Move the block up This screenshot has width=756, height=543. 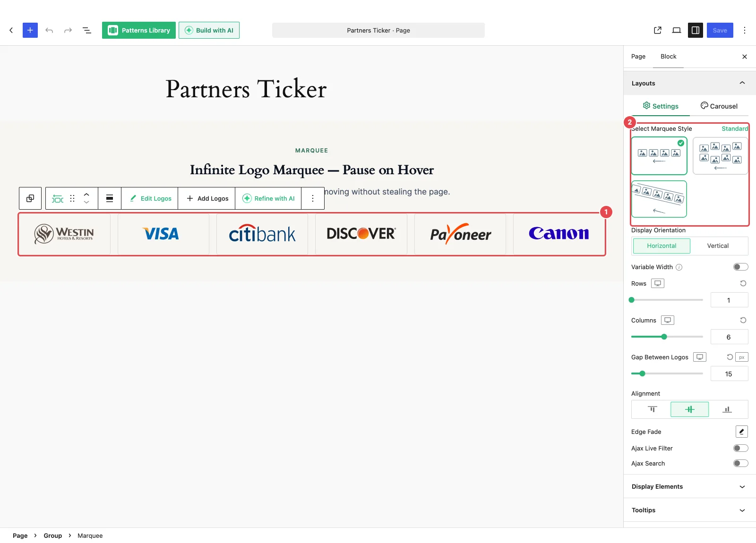86,194
